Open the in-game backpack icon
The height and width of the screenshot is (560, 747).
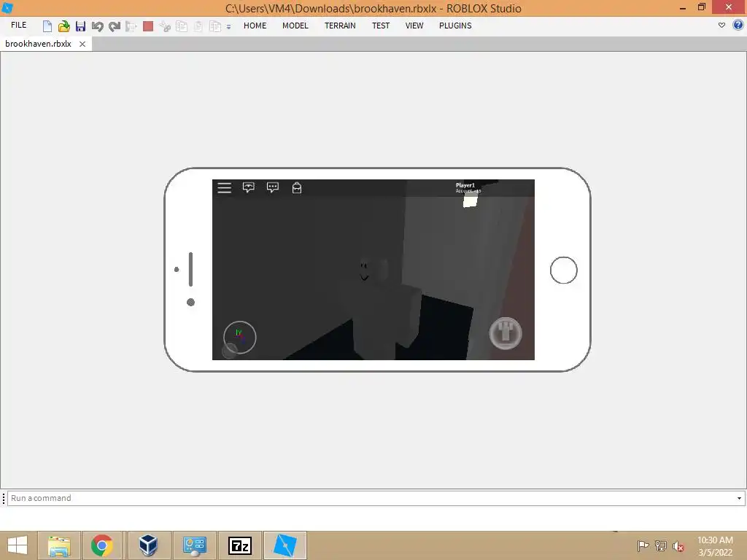[297, 187]
